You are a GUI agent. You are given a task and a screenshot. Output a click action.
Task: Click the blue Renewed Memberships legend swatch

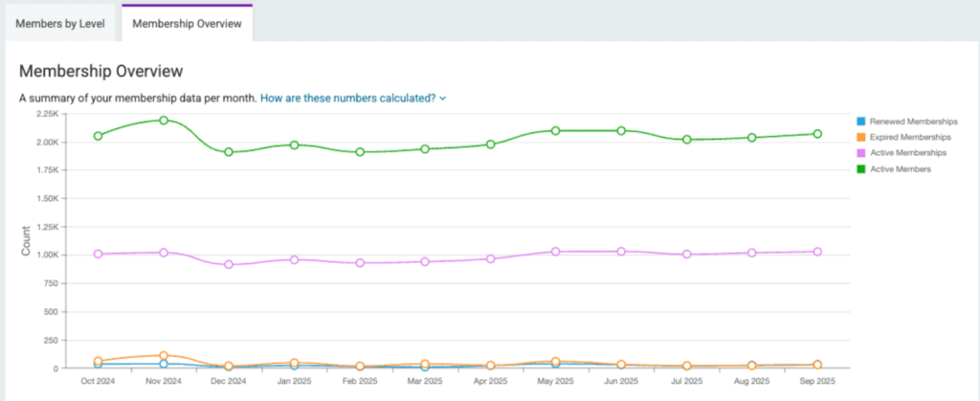(x=860, y=122)
